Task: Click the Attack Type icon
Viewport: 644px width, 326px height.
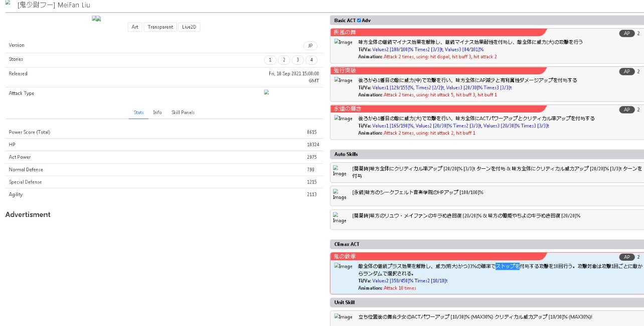Action: pos(267,92)
